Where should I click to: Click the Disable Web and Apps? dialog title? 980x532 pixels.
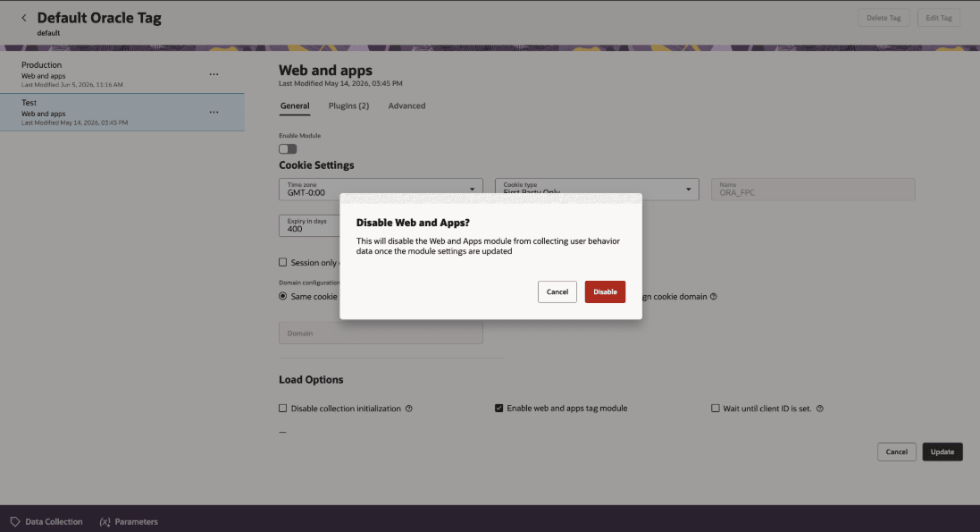click(413, 223)
